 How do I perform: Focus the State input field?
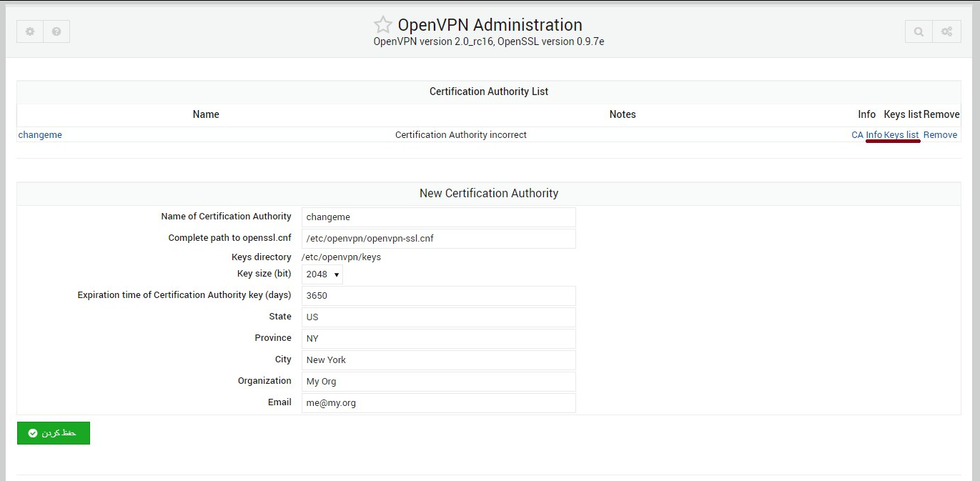coord(438,317)
